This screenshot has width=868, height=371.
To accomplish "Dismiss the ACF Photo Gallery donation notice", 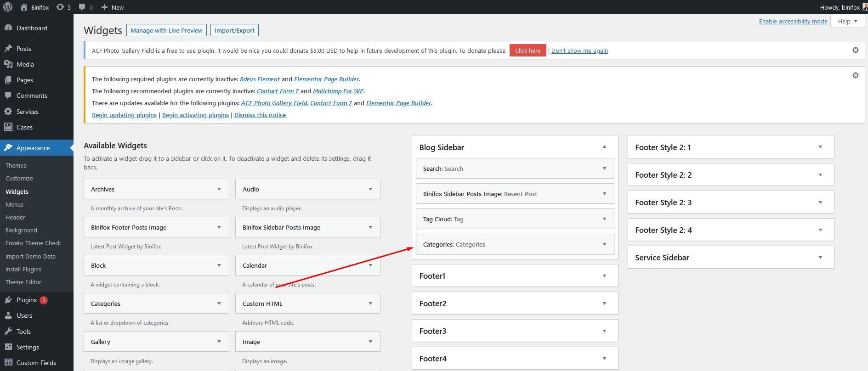I will pos(855,50).
